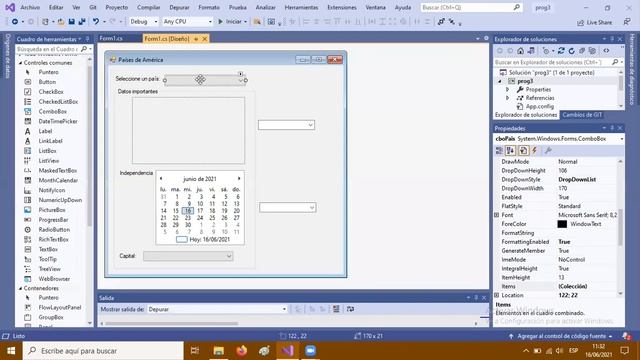Expand the Referencias node

pos(508,98)
